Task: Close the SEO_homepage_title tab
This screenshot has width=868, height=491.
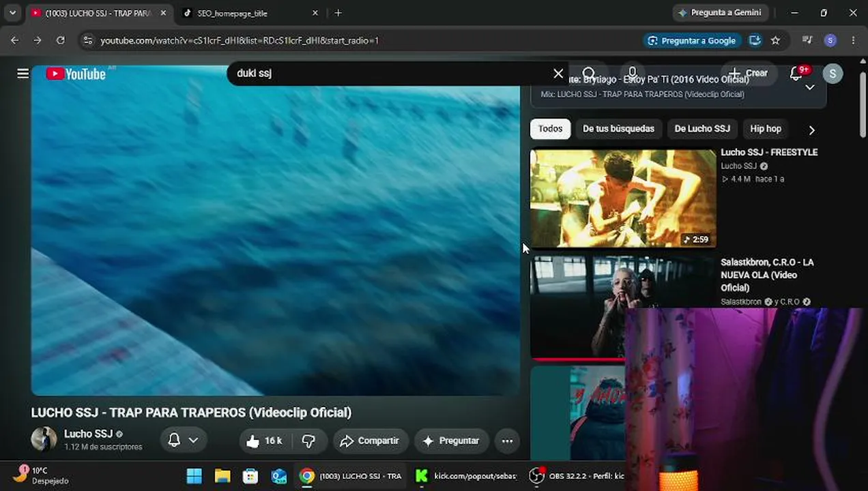Action: (x=315, y=13)
